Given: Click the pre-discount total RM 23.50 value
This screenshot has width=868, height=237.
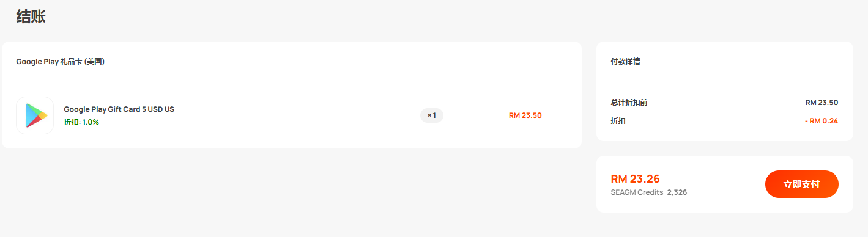Looking at the screenshot, I should point(822,103).
